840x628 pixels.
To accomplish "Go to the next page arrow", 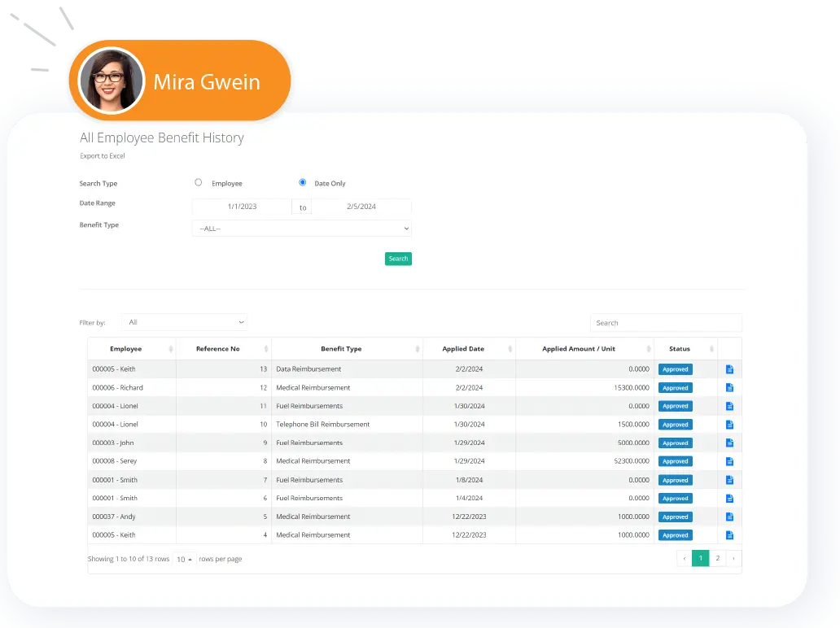I will [733, 558].
